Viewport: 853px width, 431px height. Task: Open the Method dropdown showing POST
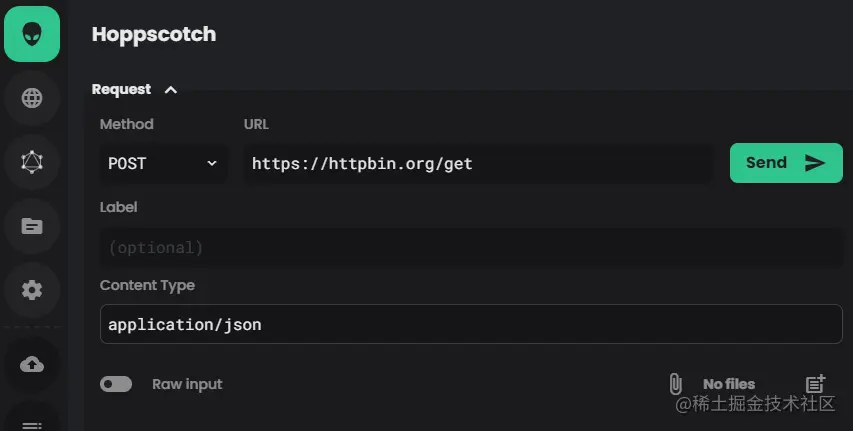point(163,163)
